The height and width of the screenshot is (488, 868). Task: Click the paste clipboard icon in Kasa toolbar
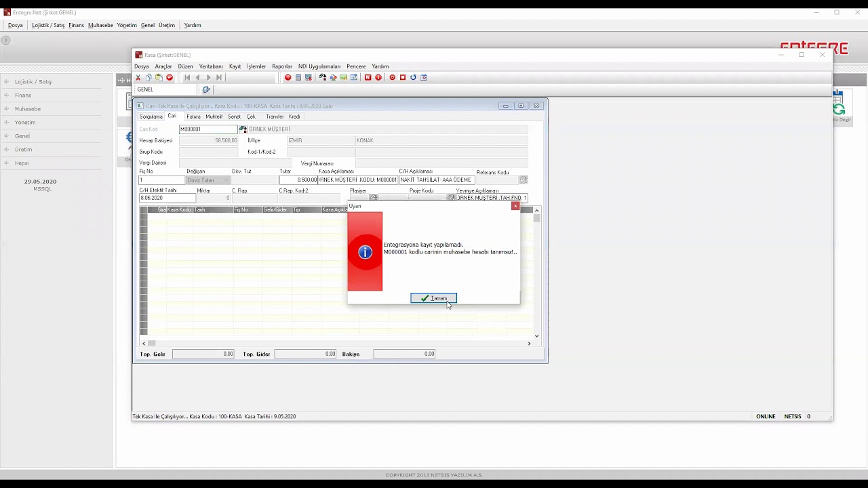click(x=159, y=77)
